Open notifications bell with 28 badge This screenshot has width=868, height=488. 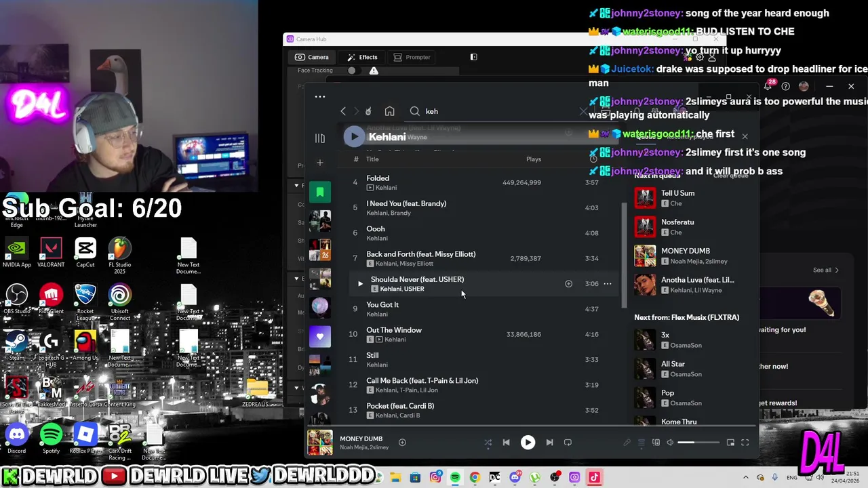[x=768, y=86]
